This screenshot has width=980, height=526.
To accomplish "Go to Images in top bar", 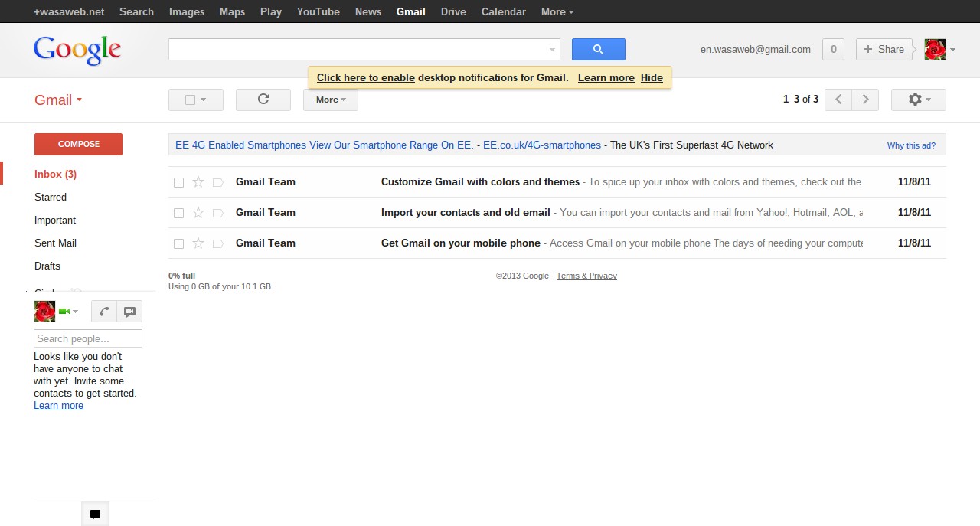I will 187,11.
